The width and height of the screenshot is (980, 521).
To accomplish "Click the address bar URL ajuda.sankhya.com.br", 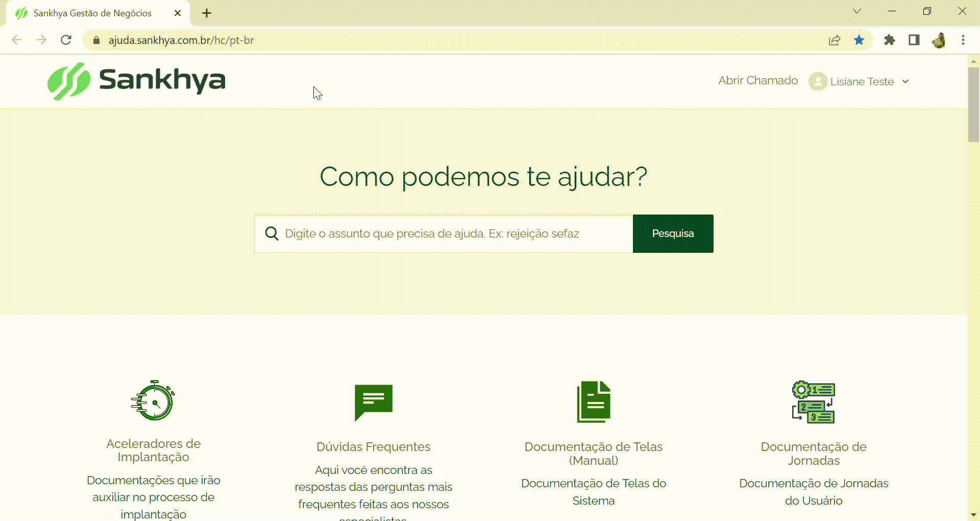I will click(181, 40).
